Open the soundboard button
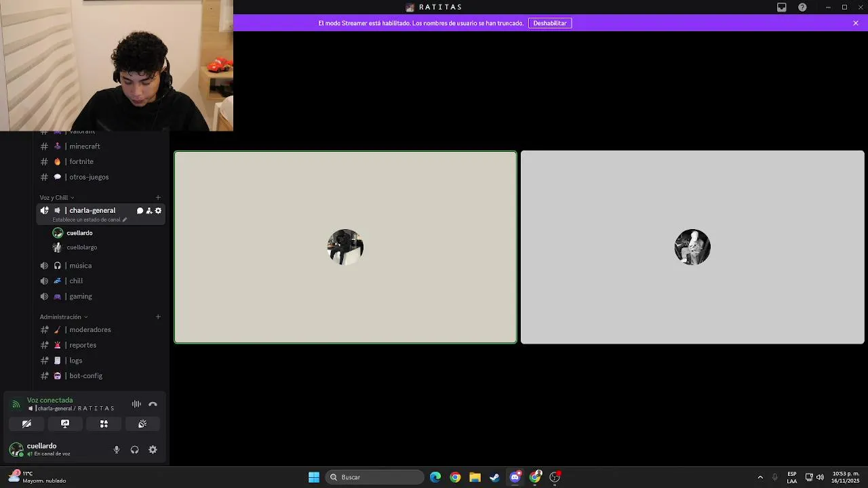 coord(142,424)
